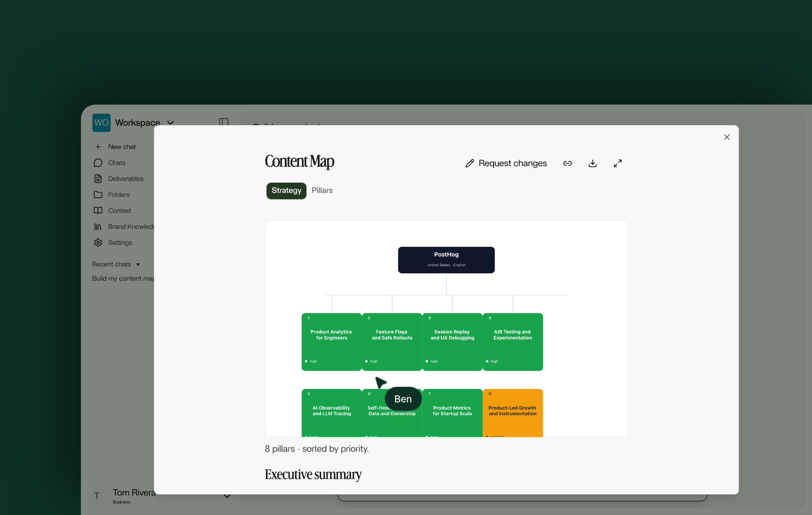This screenshot has width=812, height=515.
Task: Switch to the Pillars tab
Action: point(322,191)
